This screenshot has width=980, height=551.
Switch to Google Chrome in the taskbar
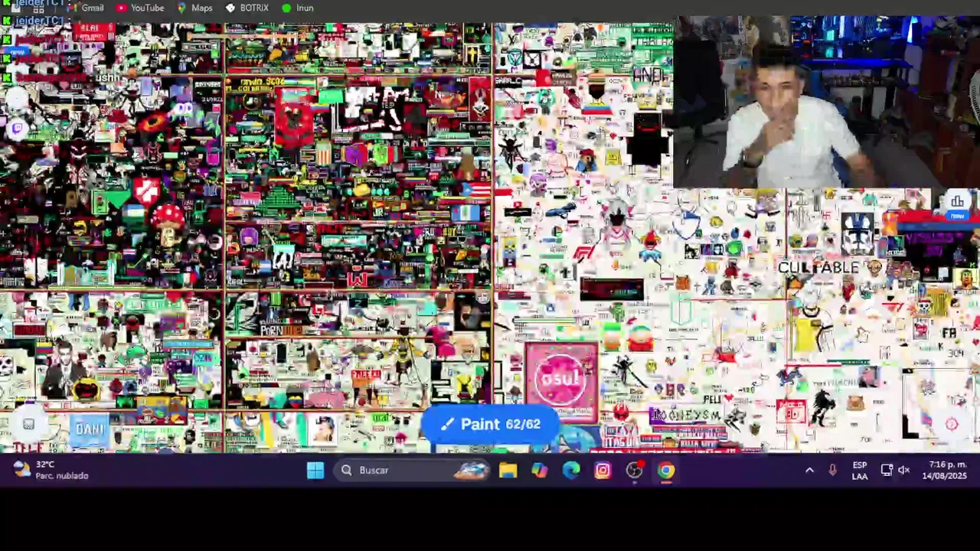tap(665, 470)
